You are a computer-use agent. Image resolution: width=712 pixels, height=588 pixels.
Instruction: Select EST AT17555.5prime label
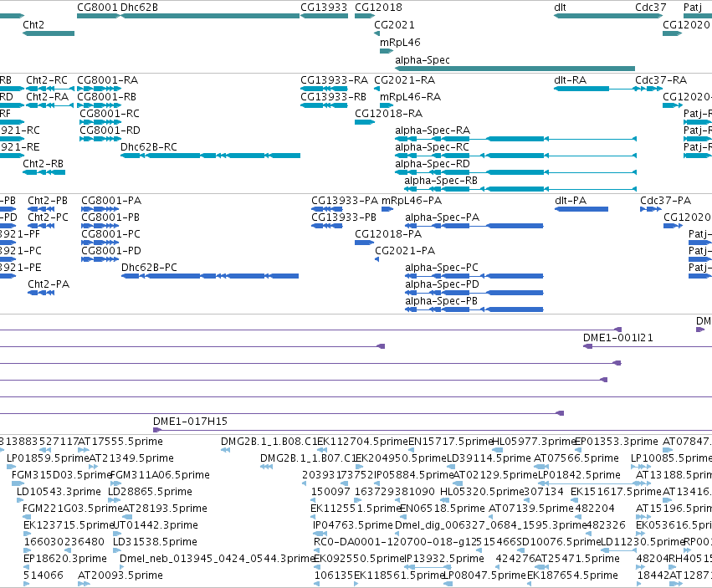tap(120, 442)
